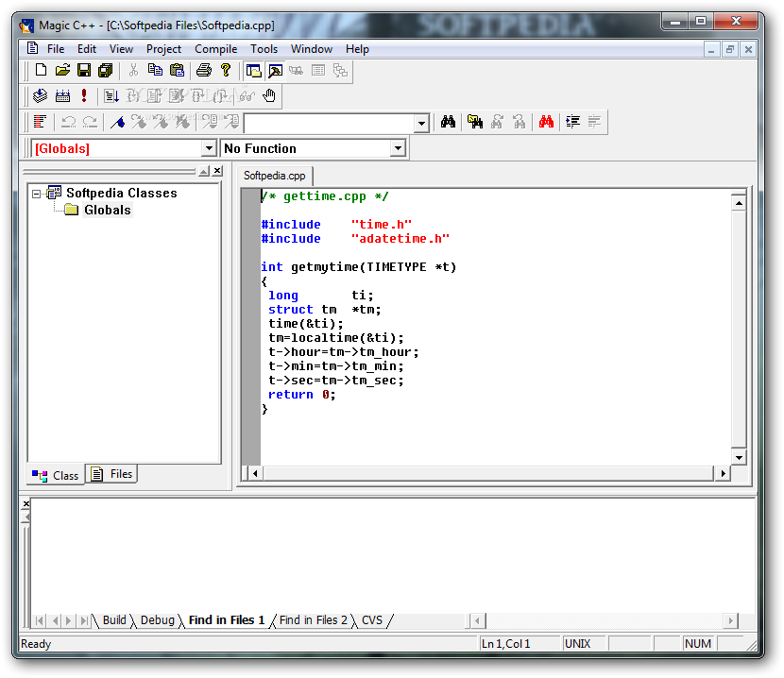Click the Paste clipboard icon
Screen dimensions: 784x678
click(x=177, y=70)
